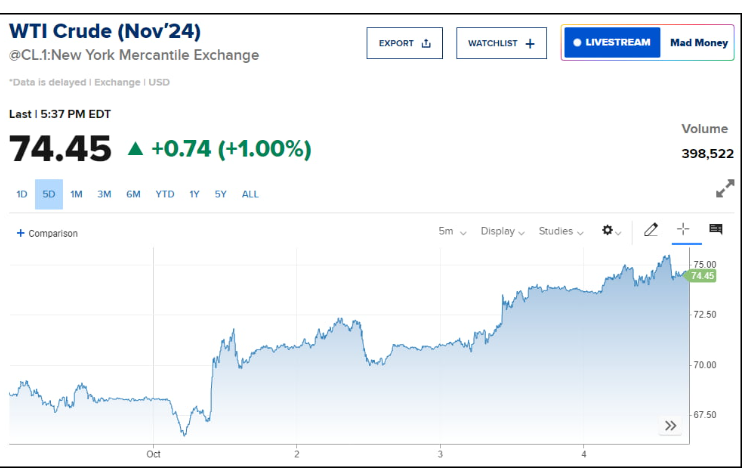This screenshot has width=752, height=471.
Task: Expand the Display dropdown
Action: 503,231
